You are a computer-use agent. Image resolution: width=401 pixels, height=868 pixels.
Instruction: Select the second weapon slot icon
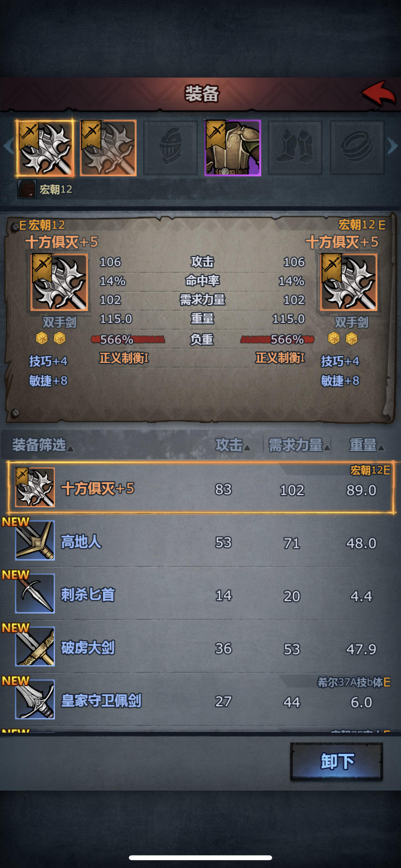[108, 148]
